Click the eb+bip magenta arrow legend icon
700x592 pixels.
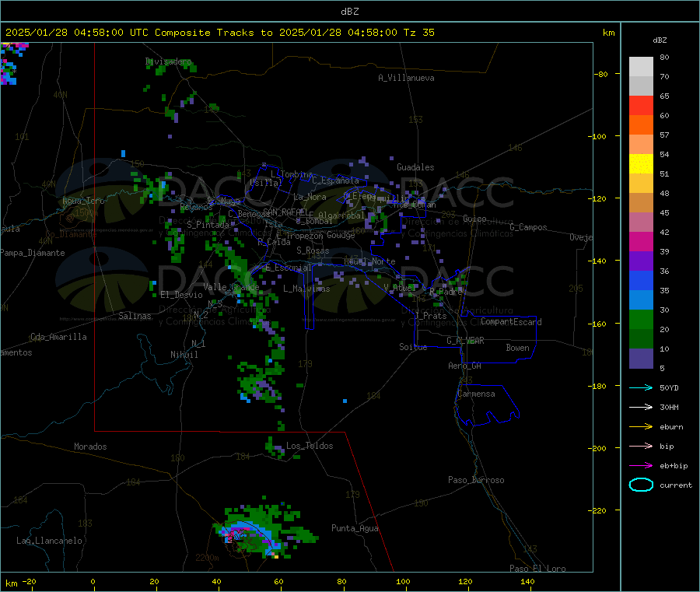pos(641,466)
